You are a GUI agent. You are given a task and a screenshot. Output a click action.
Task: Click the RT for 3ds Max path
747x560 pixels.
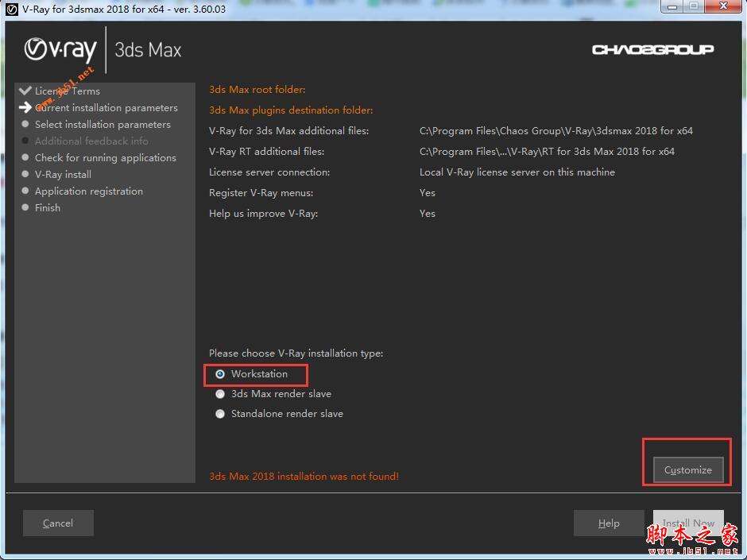coord(547,152)
